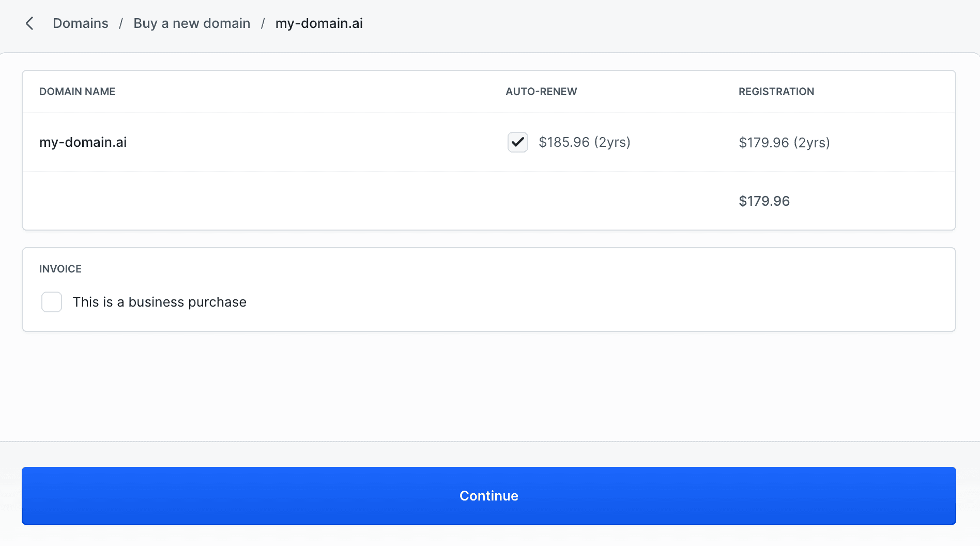Click the REGISTRATION column header

click(x=776, y=92)
